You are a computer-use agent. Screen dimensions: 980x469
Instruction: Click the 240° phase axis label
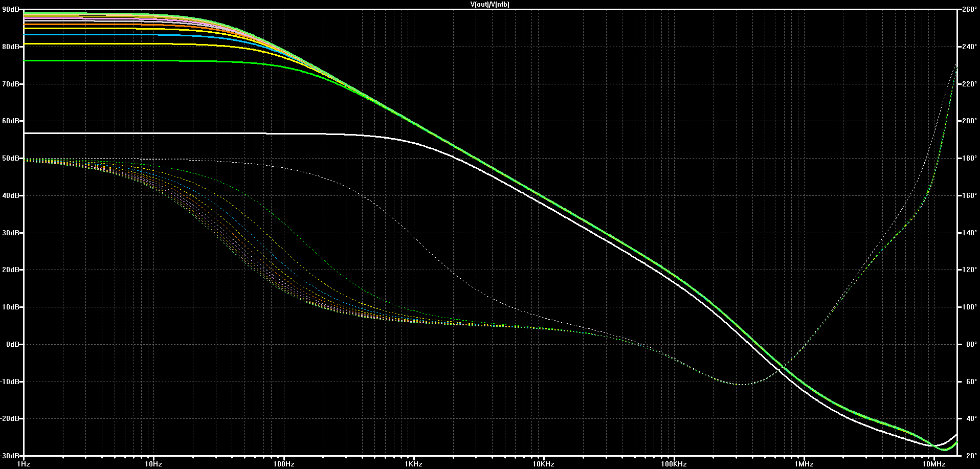pyautogui.click(x=969, y=47)
